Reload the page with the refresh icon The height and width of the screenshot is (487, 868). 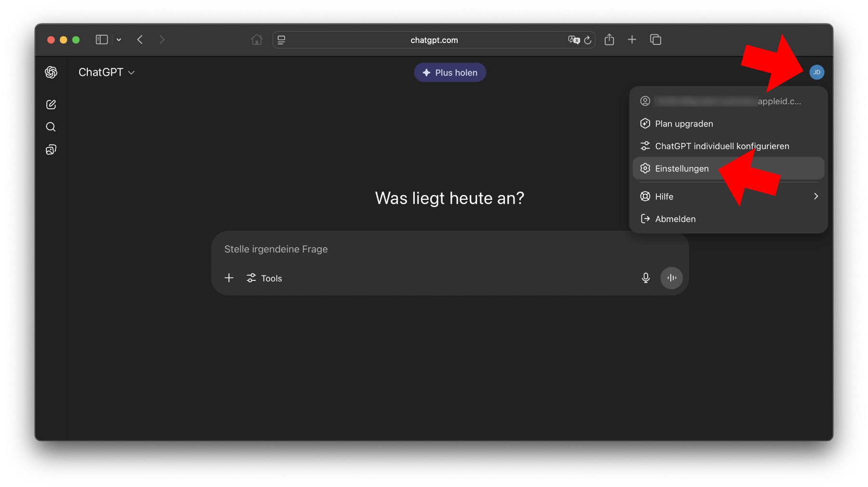click(588, 40)
